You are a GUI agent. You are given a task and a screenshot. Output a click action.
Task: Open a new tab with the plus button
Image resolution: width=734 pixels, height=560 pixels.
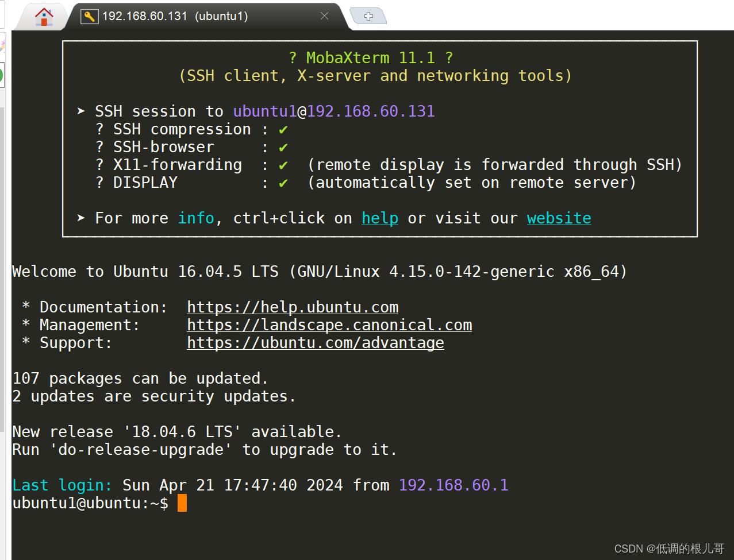click(x=368, y=16)
